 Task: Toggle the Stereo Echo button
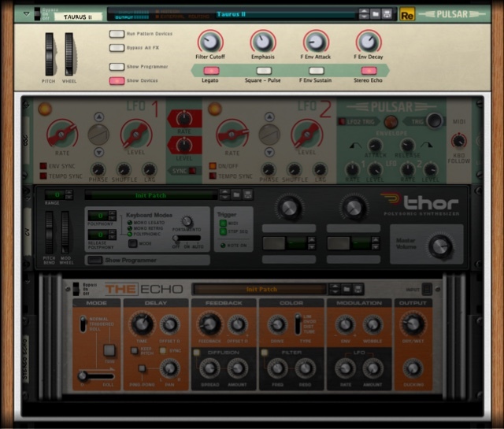pyautogui.click(x=369, y=70)
